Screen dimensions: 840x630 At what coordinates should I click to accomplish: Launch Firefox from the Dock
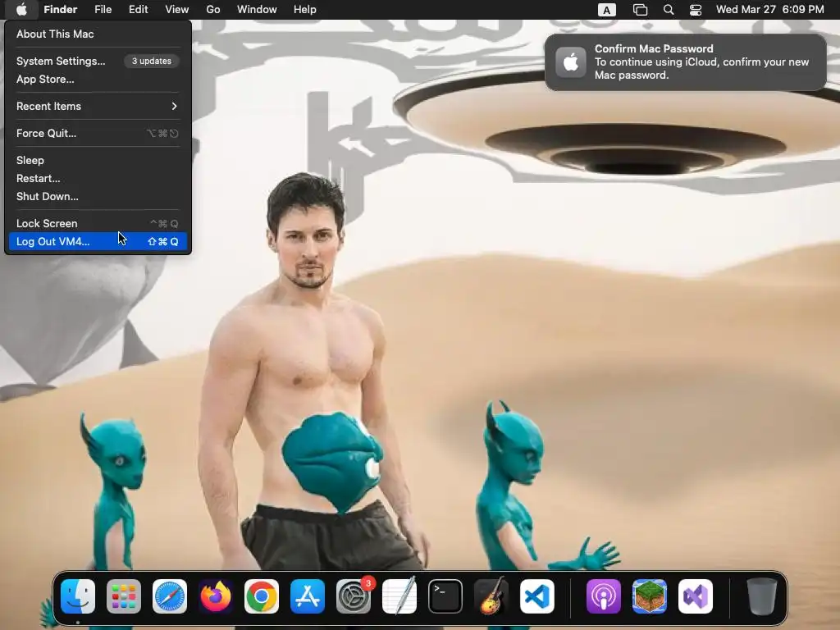216,596
